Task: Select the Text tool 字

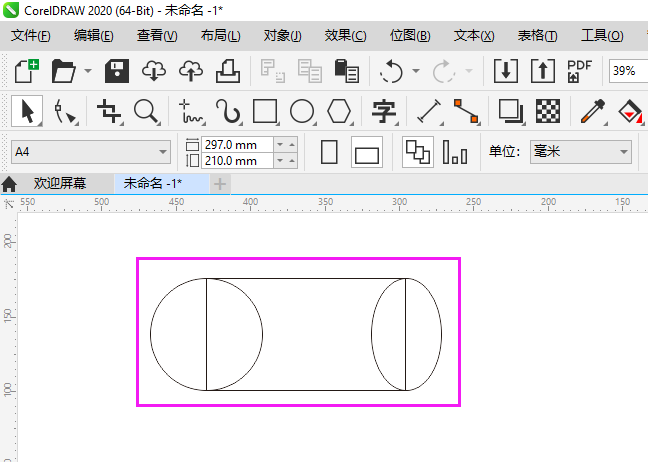Action: click(384, 111)
